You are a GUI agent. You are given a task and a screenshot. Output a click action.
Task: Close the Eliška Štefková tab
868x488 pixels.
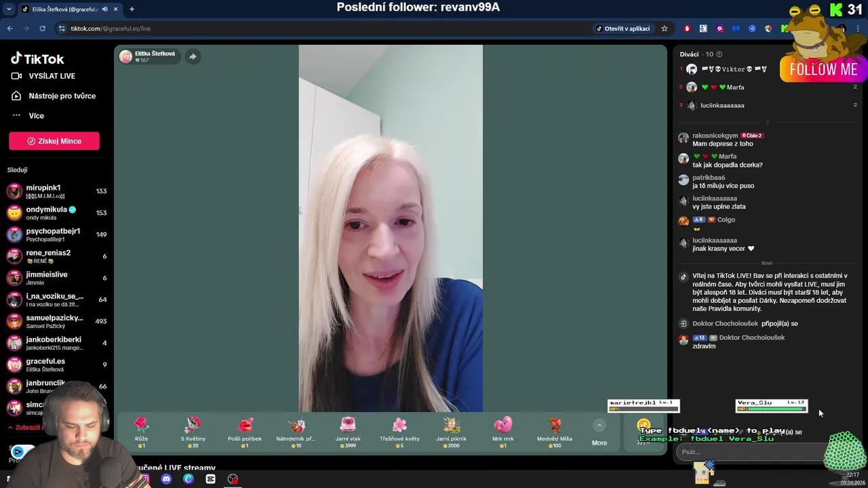click(116, 9)
